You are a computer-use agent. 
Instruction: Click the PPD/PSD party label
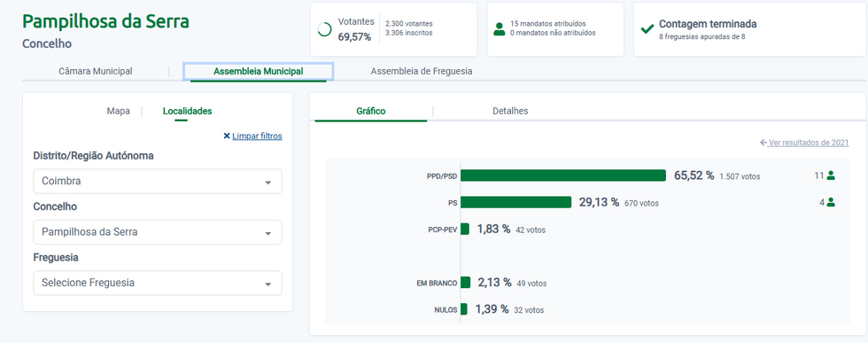pos(442,176)
